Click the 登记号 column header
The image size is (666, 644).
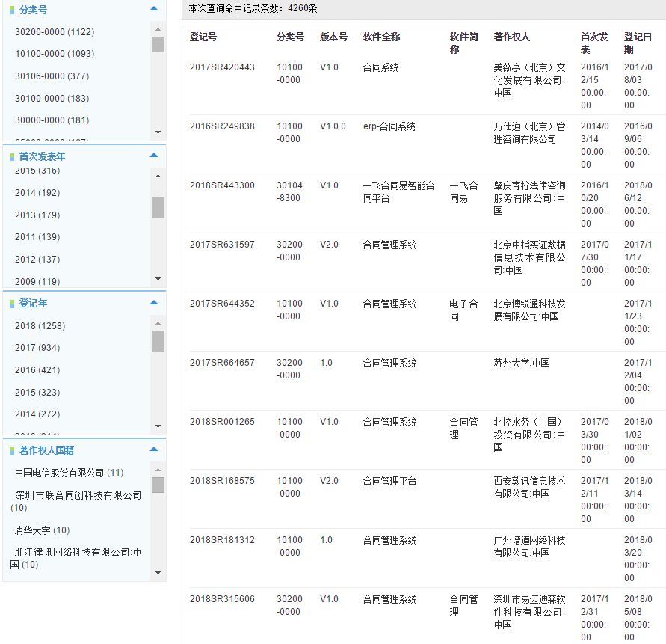click(203, 37)
